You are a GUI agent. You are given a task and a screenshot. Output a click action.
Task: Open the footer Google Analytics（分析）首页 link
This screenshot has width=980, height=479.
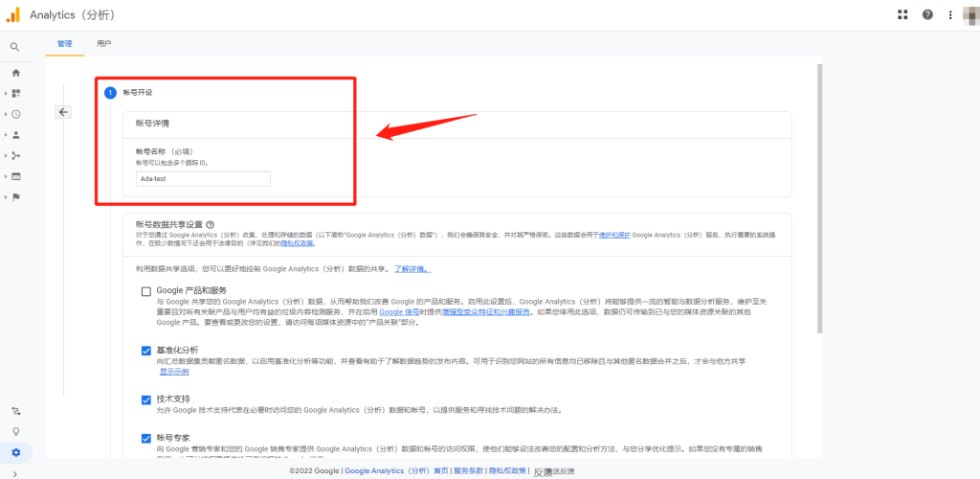(x=397, y=471)
